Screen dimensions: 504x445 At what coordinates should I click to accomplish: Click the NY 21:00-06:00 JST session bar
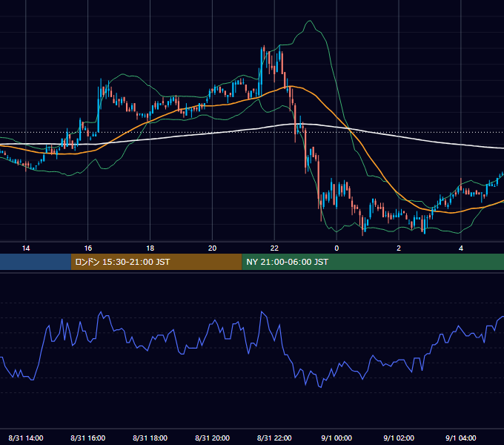pos(373,262)
